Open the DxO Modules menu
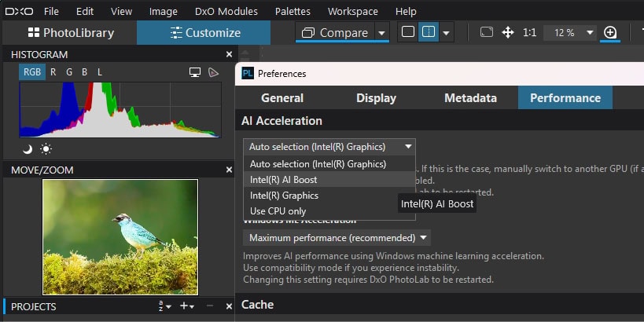Screen dimensions: 644x322 click(226, 11)
